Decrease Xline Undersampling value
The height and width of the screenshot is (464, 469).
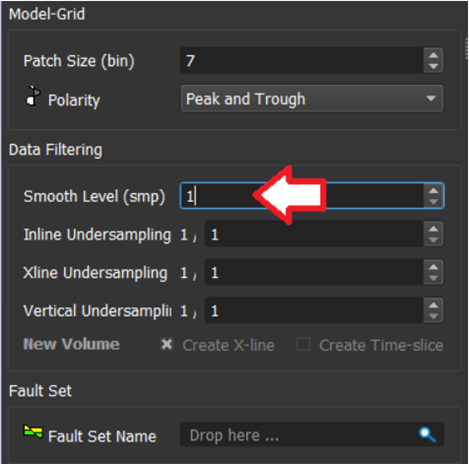pyautogui.click(x=433, y=278)
